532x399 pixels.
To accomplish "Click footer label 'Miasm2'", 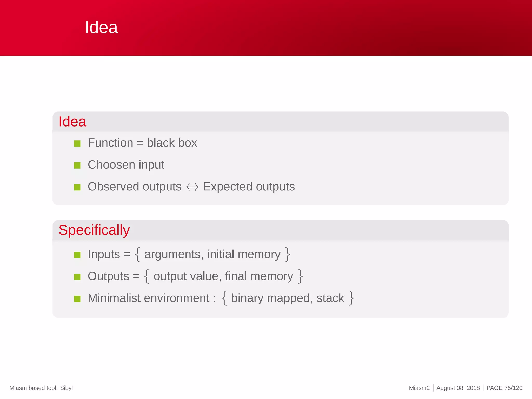I will coord(419,388).
